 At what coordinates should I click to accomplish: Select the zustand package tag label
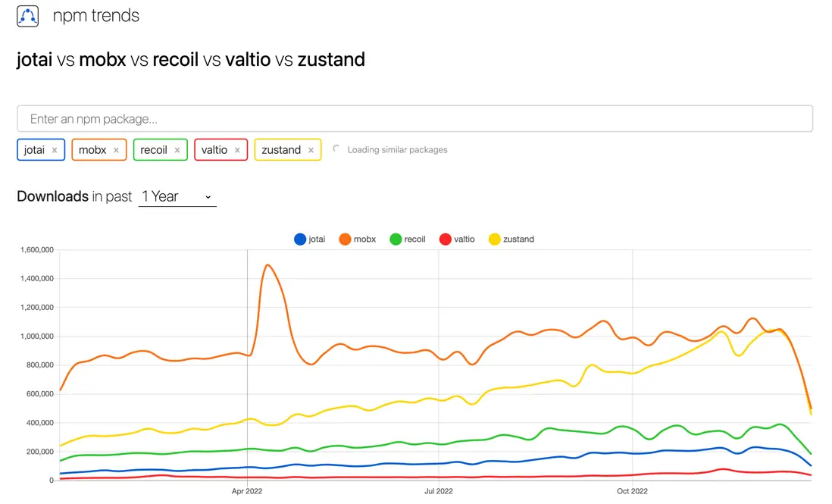[x=281, y=150]
